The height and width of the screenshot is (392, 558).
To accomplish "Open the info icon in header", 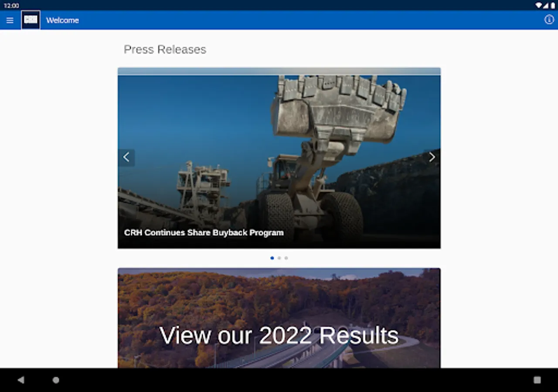I will click(549, 20).
